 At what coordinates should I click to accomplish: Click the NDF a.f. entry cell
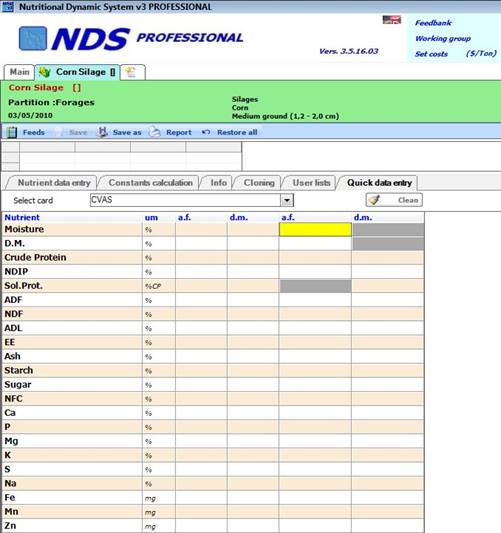click(x=315, y=314)
